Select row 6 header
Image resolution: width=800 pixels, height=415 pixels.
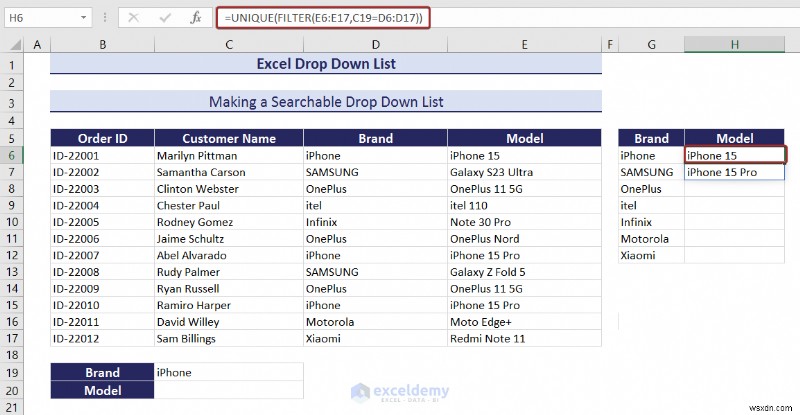coord(12,155)
